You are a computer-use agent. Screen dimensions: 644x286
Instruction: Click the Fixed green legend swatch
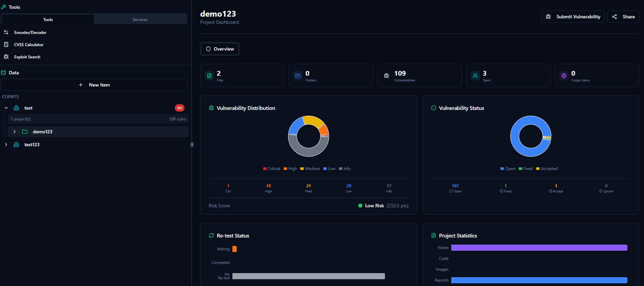click(x=520, y=169)
